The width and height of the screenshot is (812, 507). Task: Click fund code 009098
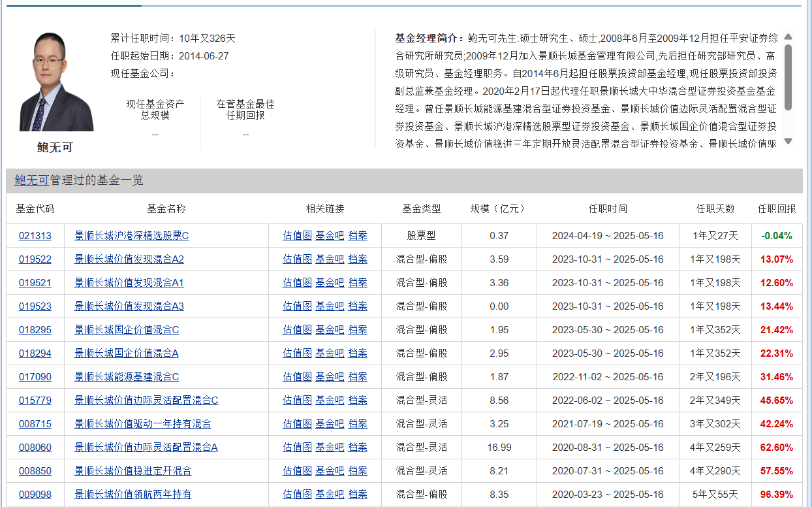coord(35,495)
